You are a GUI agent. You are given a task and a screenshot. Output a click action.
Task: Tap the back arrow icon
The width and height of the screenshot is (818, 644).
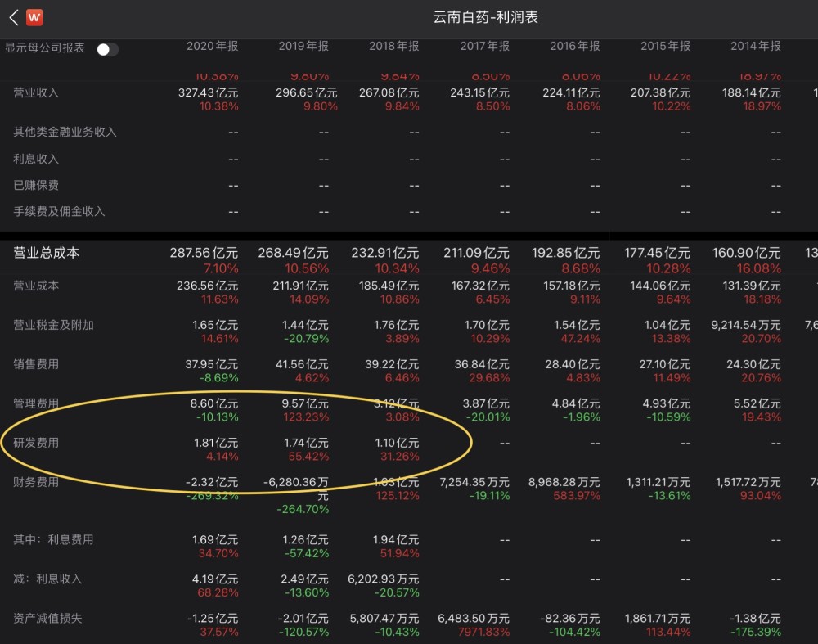(13, 17)
